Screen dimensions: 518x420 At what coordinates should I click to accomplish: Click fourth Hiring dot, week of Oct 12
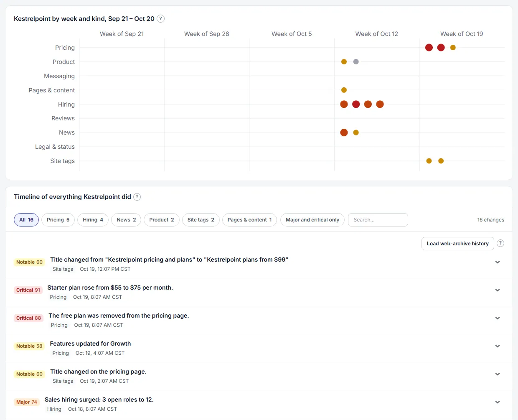380,104
